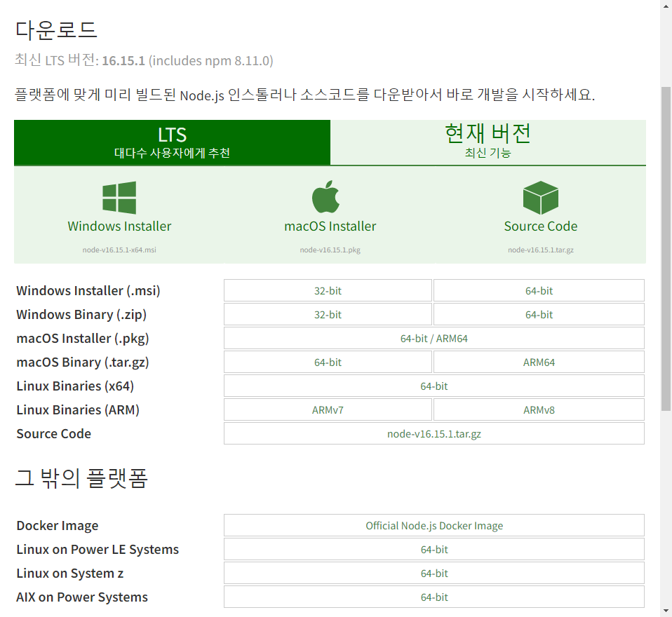
Task: Click the Linux Binaries (x64) row label
Action: (75, 386)
